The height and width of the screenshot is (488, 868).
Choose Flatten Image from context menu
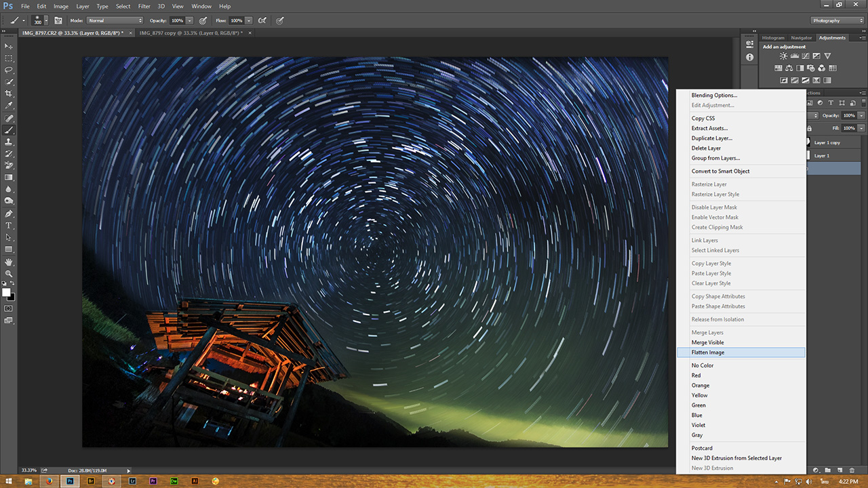pos(741,352)
